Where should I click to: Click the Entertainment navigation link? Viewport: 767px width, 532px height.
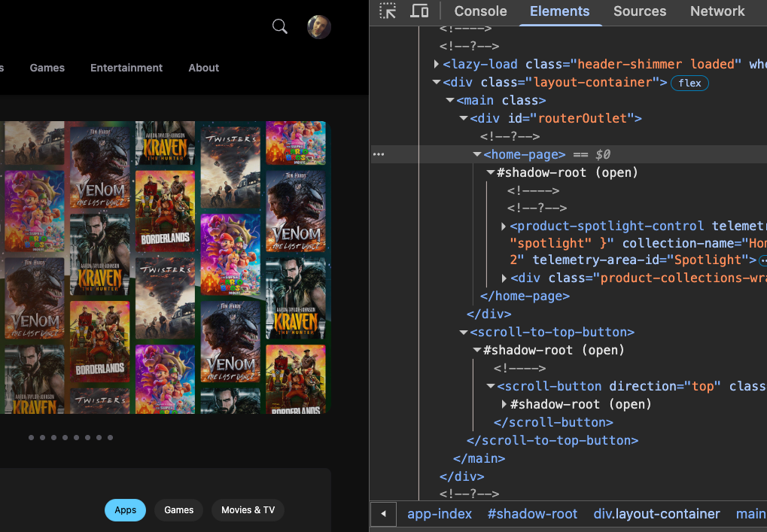click(126, 68)
